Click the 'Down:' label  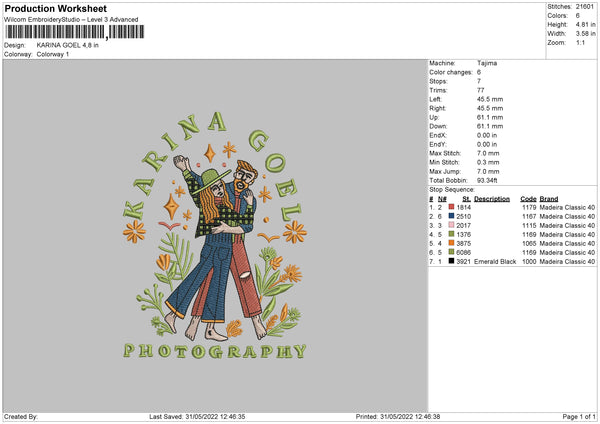(x=438, y=126)
